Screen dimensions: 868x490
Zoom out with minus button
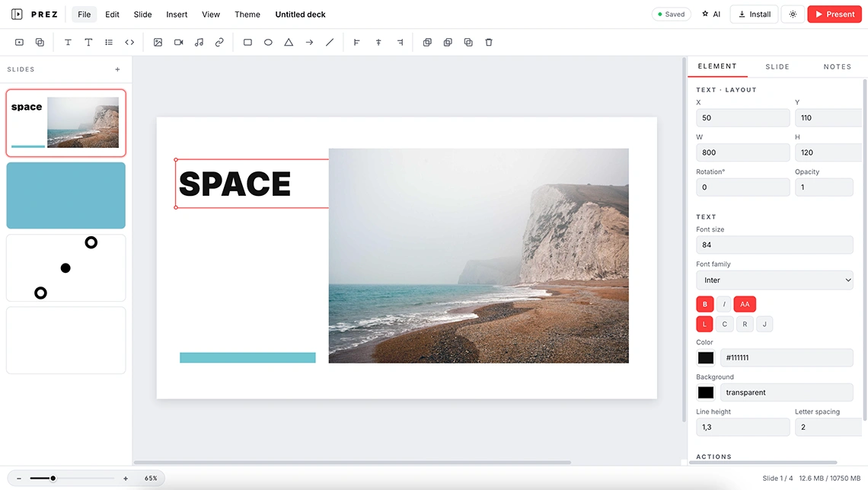19,479
